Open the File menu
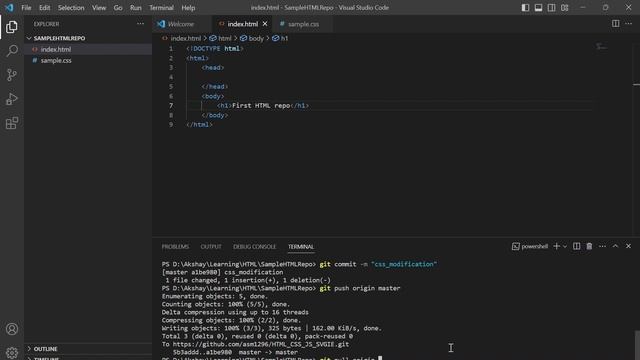Screen dimensions: 640x360 tap(26, 8)
